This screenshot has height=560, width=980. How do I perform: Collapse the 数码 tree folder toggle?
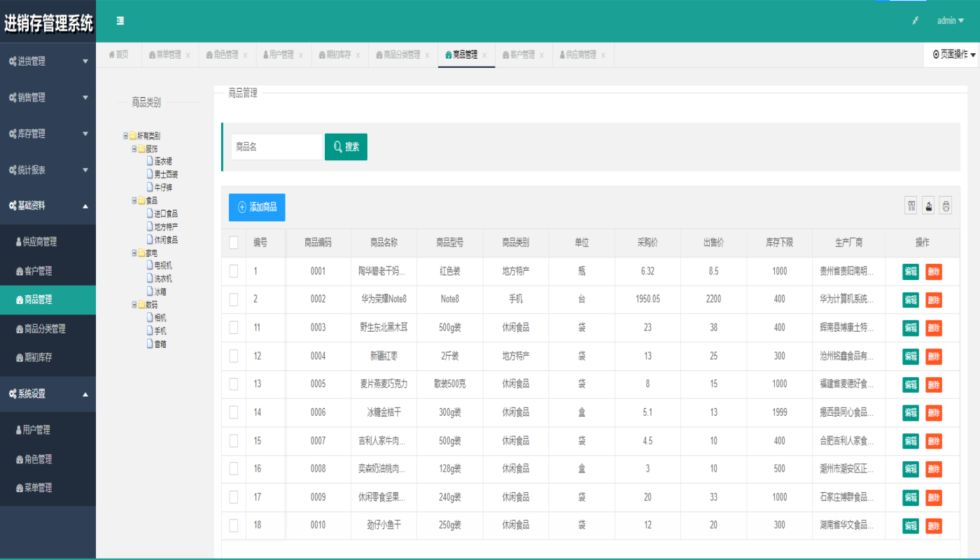point(134,305)
